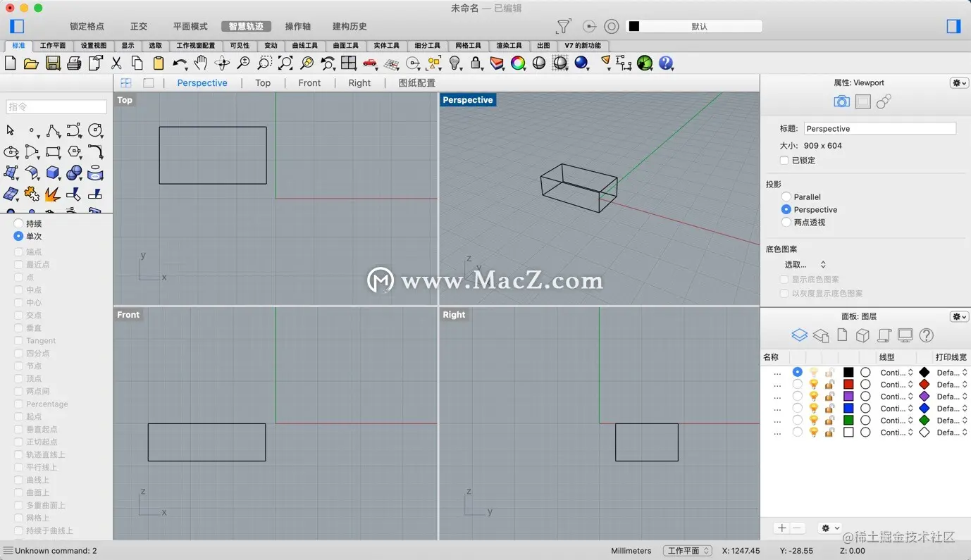This screenshot has height=560, width=971.
Task: Save the model with floppy icon
Action: pyautogui.click(x=53, y=63)
